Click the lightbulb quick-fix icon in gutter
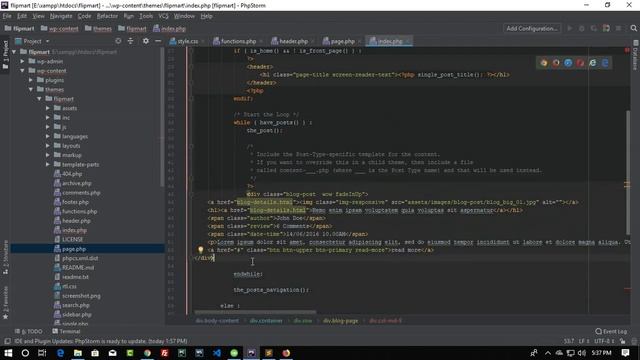Viewport: 640px width, 360px height. (x=200, y=250)
